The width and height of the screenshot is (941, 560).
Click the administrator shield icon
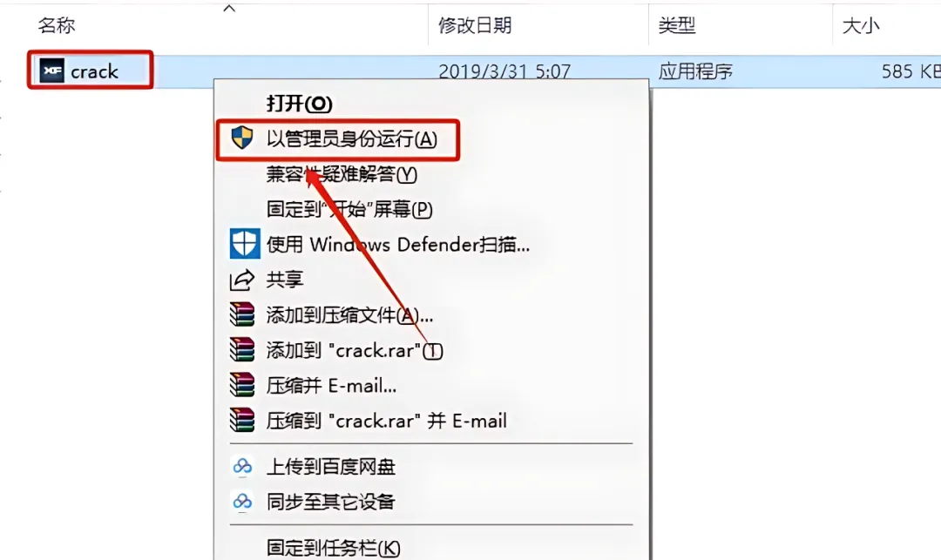coord(242,138)
